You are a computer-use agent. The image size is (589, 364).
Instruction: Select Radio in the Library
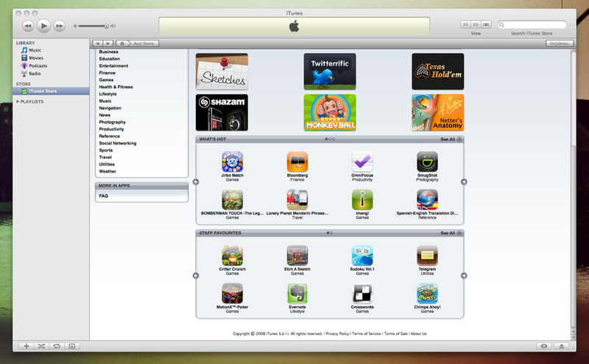pos(35,74)
